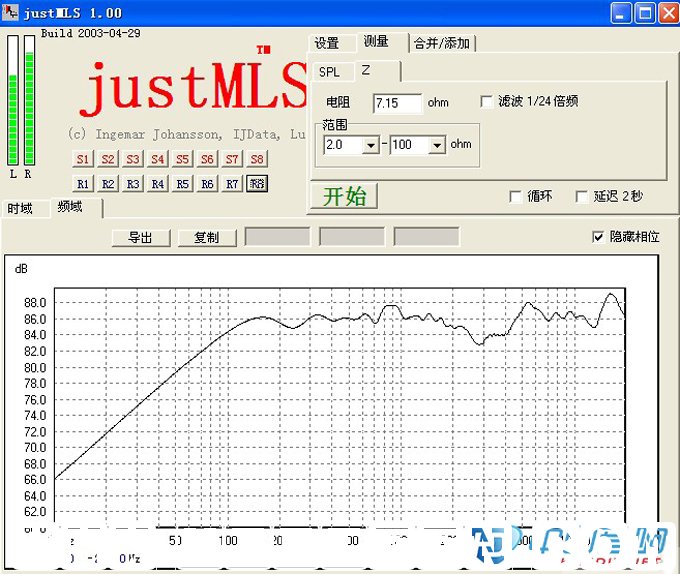
Task: Click the 导出 export button
Action: click(141, 238)
